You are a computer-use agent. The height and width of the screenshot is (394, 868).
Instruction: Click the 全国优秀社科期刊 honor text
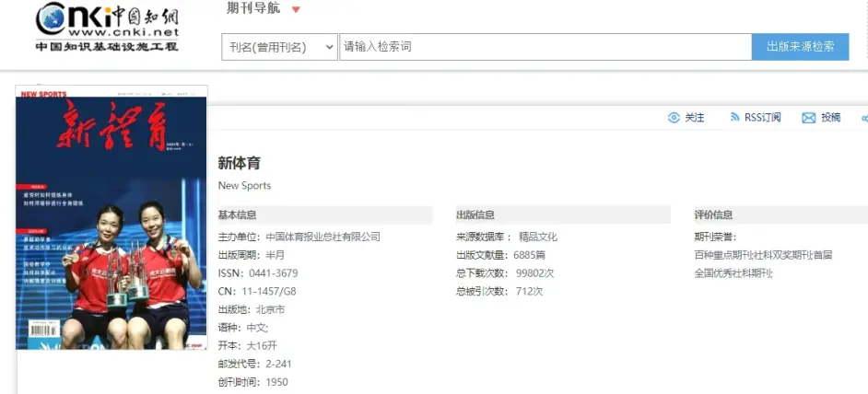tap(733, 273)
